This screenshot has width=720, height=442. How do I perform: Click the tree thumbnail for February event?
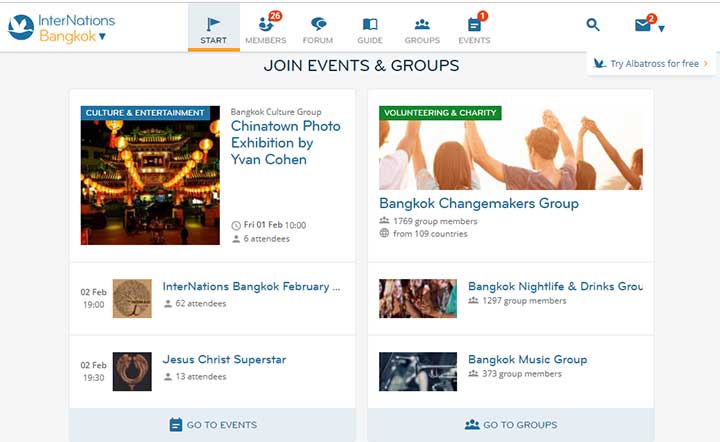132,298
